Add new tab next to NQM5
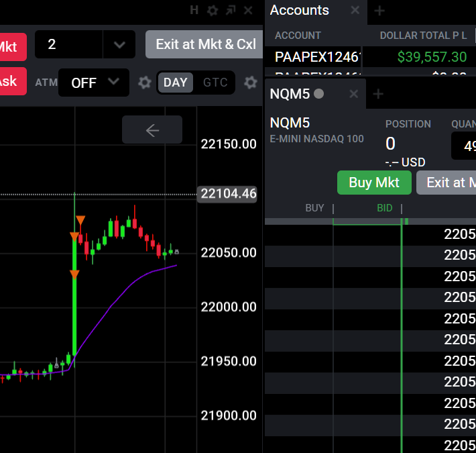Image resolution: width=476 pixels, height=453 pixels. (378, 94)
